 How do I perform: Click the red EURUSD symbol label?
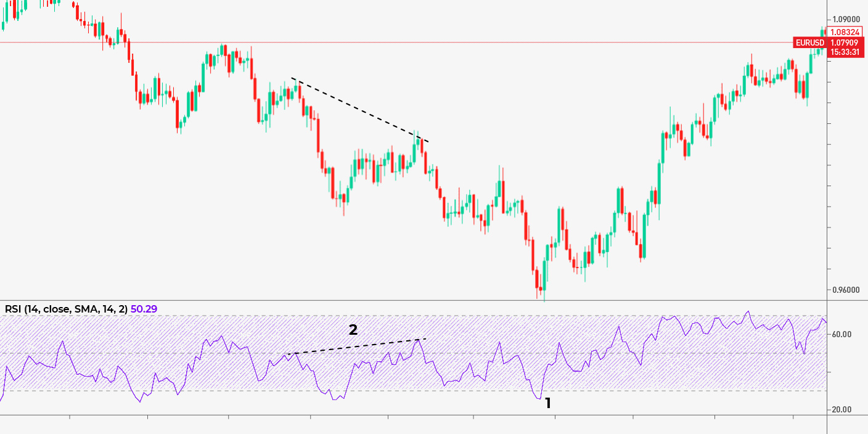[809, 43]
